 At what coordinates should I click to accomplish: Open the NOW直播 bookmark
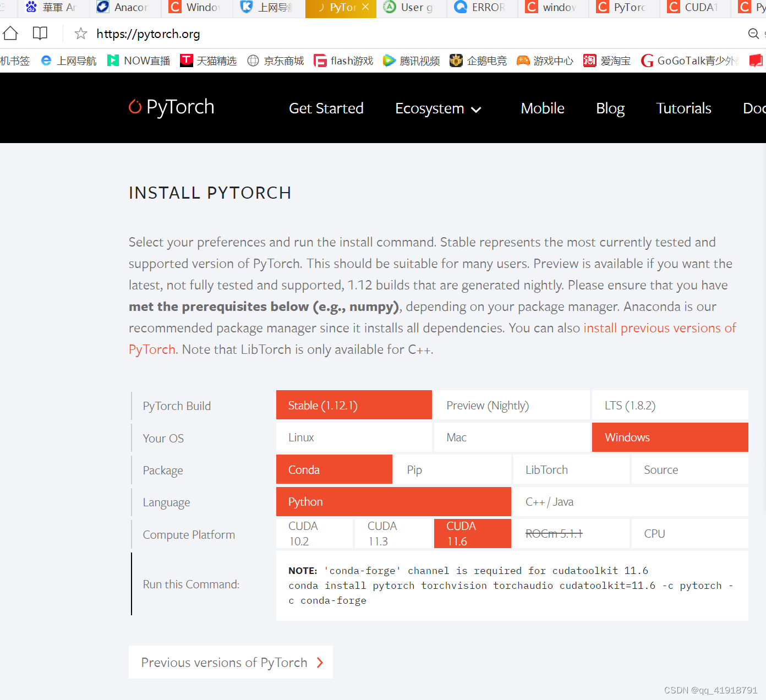139,61
